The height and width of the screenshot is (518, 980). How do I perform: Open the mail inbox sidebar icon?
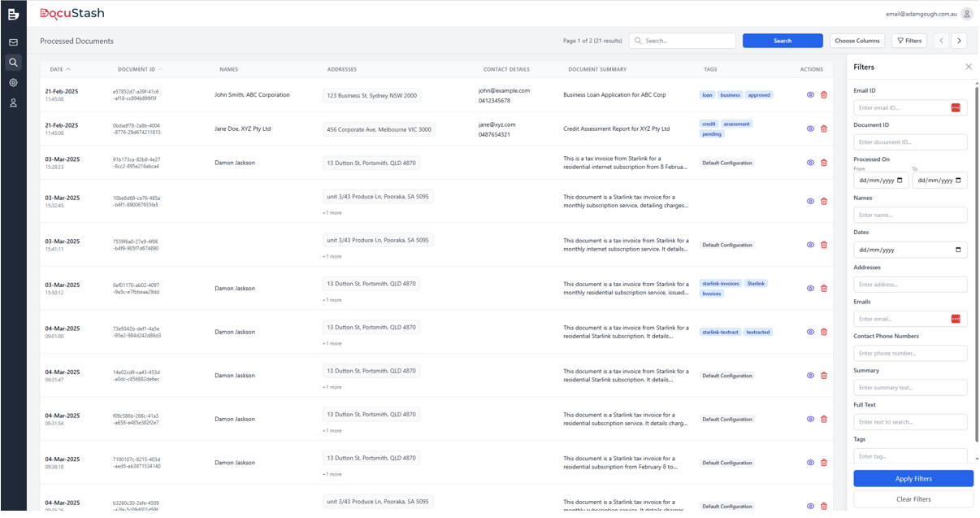[13, 42]
